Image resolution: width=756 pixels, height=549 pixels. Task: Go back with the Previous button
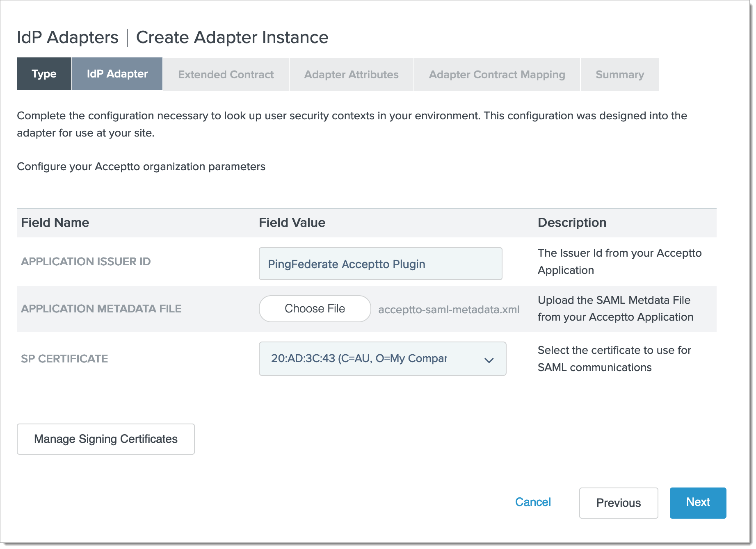619,503
